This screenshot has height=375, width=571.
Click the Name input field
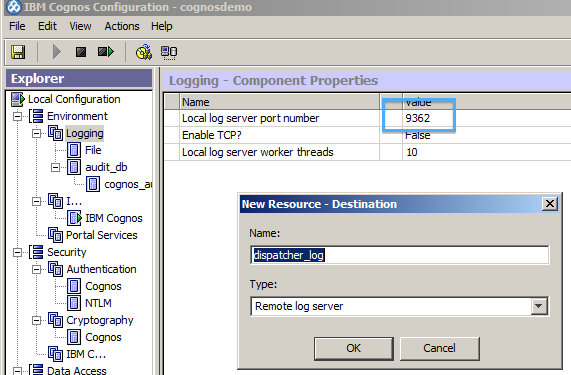[399, 255]
